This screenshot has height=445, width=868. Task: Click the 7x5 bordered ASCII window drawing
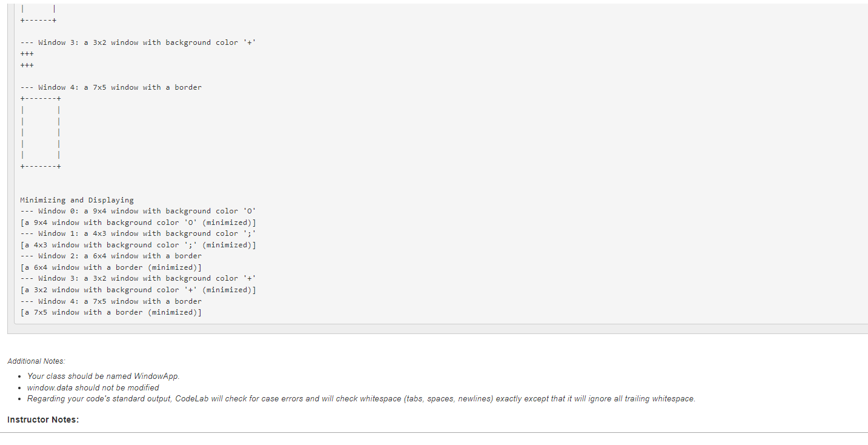click(40, 132)
